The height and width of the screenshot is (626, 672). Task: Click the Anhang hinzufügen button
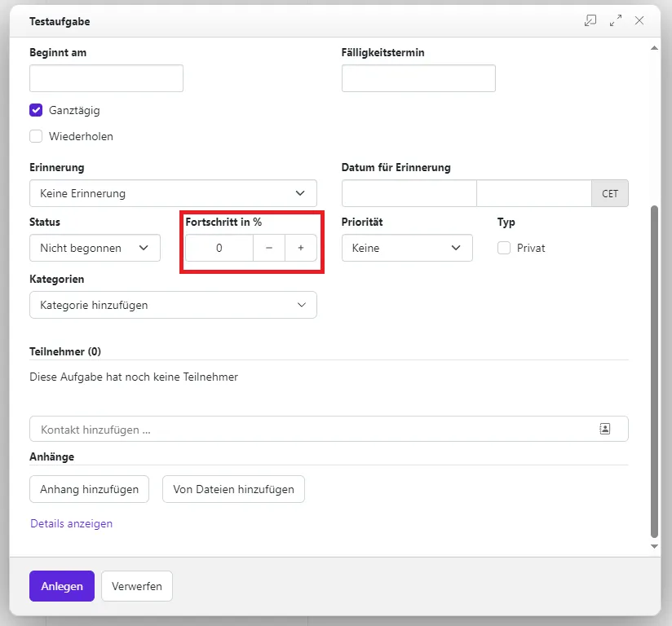click(x=89, y=489)
